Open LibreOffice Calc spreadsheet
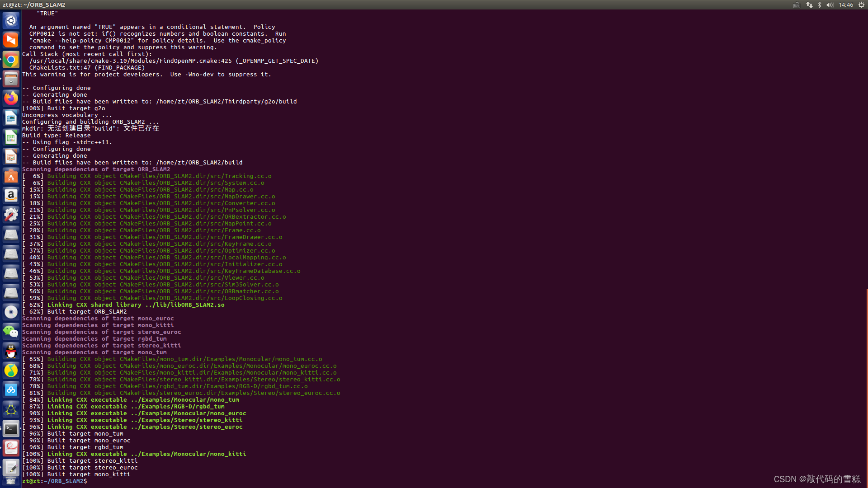The image size is (868, 488). click(x=11, y=137)
